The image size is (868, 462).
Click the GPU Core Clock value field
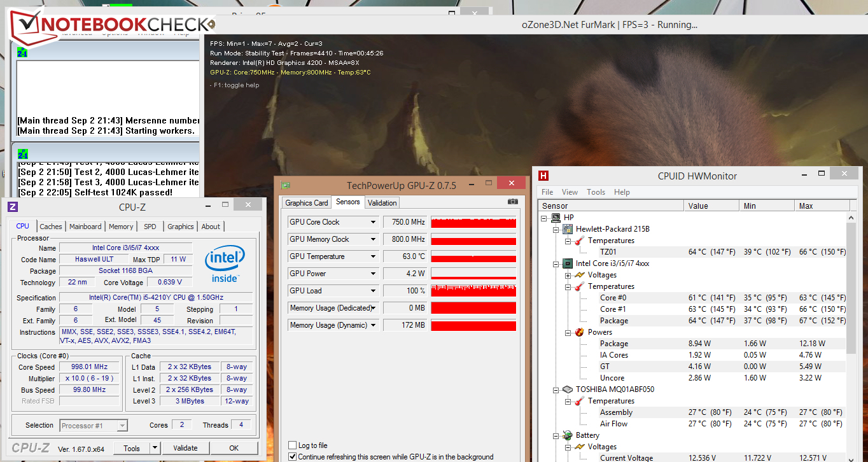(405, 222)
